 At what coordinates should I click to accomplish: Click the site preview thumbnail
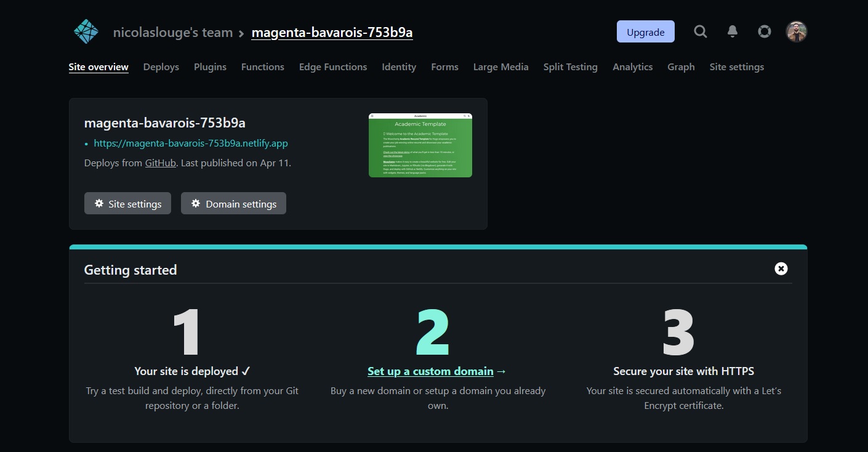(420, 145)
